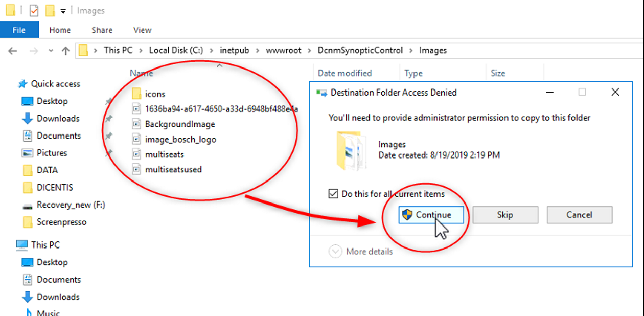Click the Properties icon in title bar toolbar

(34, 10)
